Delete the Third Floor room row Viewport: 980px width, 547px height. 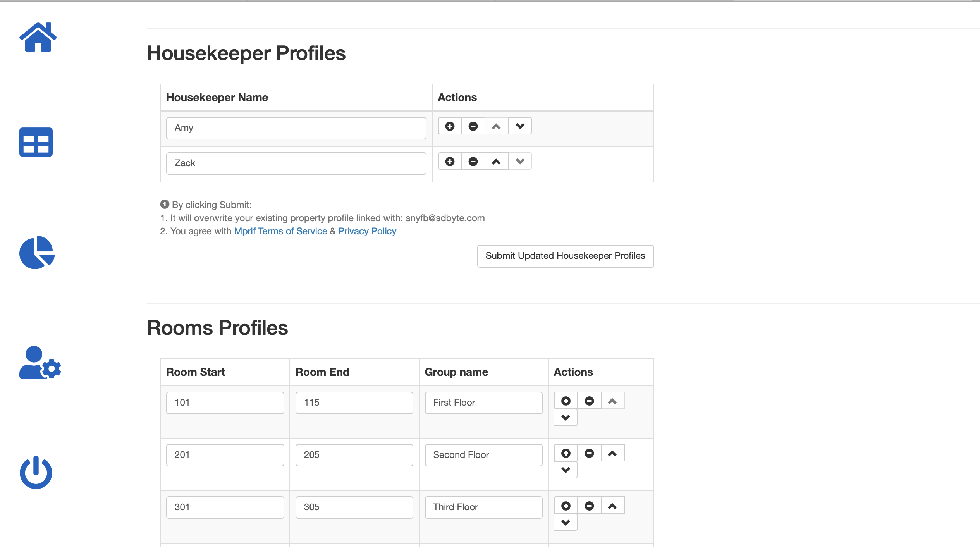point(589,506)
